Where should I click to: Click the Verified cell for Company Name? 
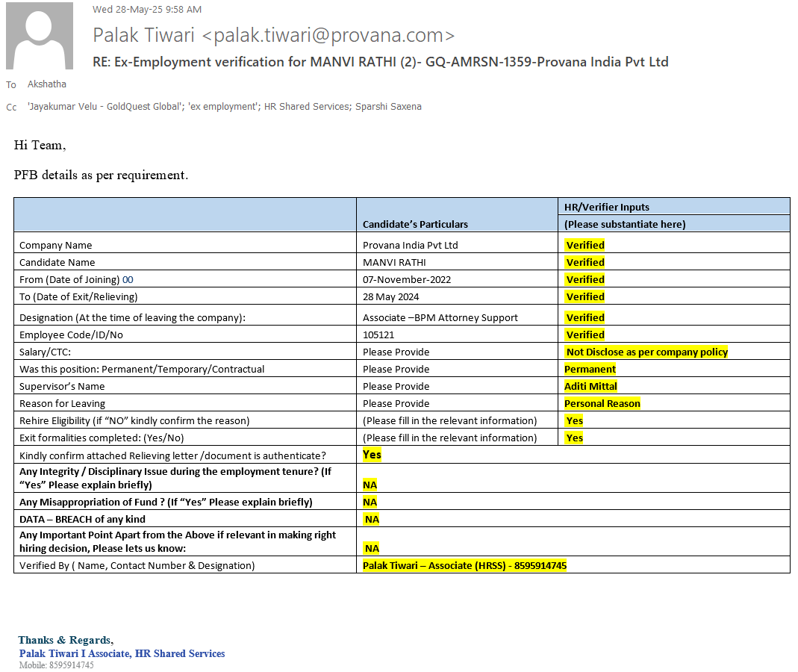pyautogui.click(x=585, y=245)
